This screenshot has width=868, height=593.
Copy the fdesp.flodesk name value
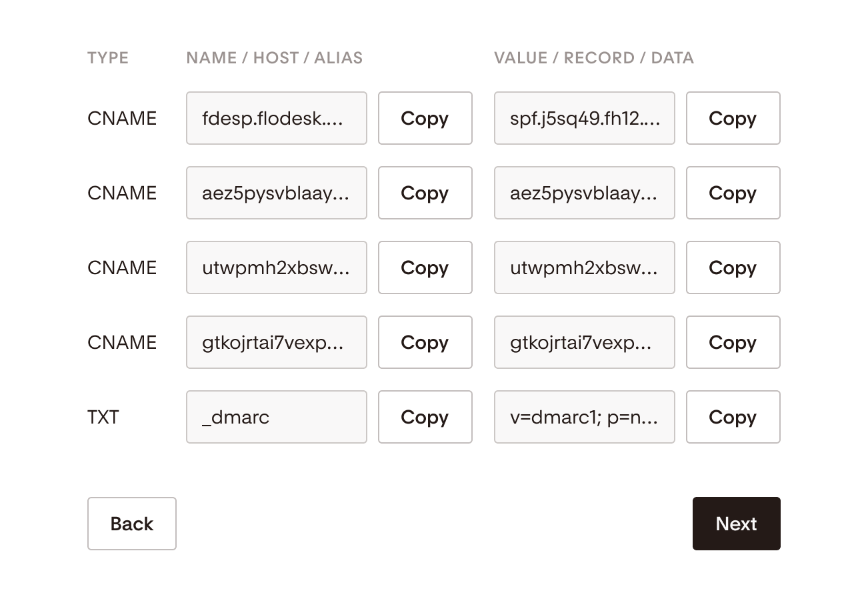pos(425,118)
